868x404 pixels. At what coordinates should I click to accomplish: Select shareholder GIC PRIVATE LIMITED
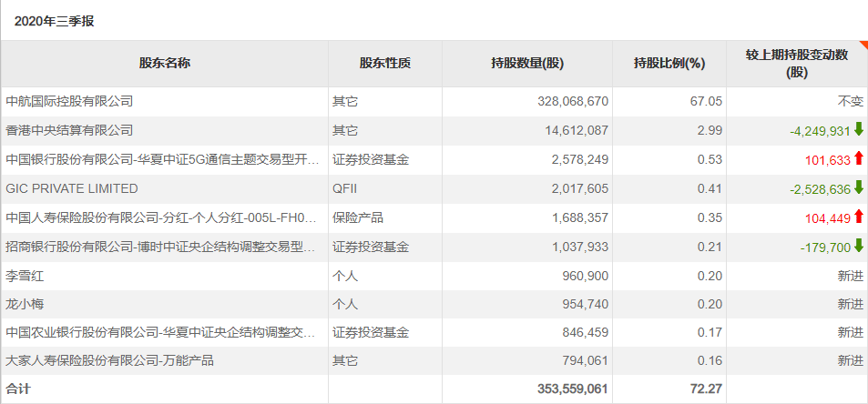coord(71,188)
